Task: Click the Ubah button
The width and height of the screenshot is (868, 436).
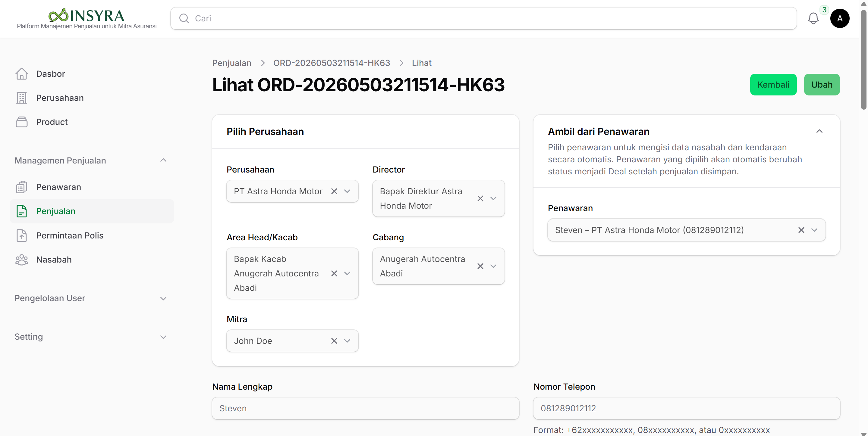Action: [x=822, y=85]
